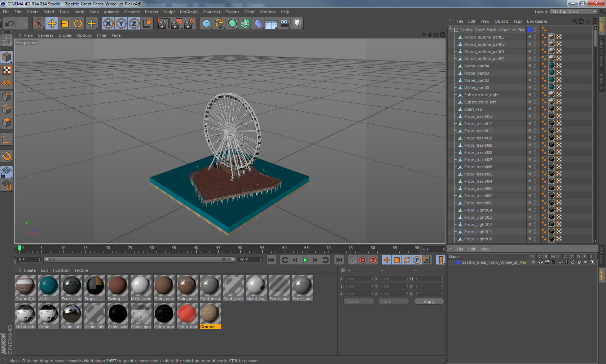This screenshot has width=606, height=364.
Task: Open the Layout dropdown Startup (User)
Action: [x=574, y=12]
